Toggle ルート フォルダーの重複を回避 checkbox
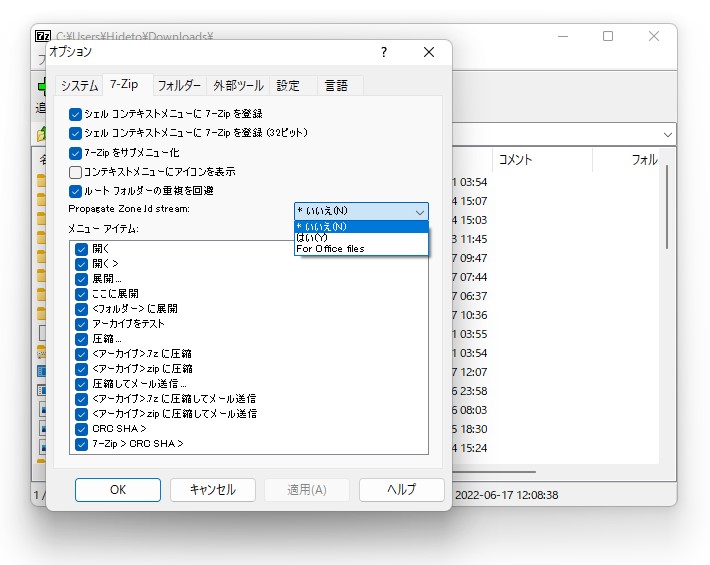 (75, 191)
